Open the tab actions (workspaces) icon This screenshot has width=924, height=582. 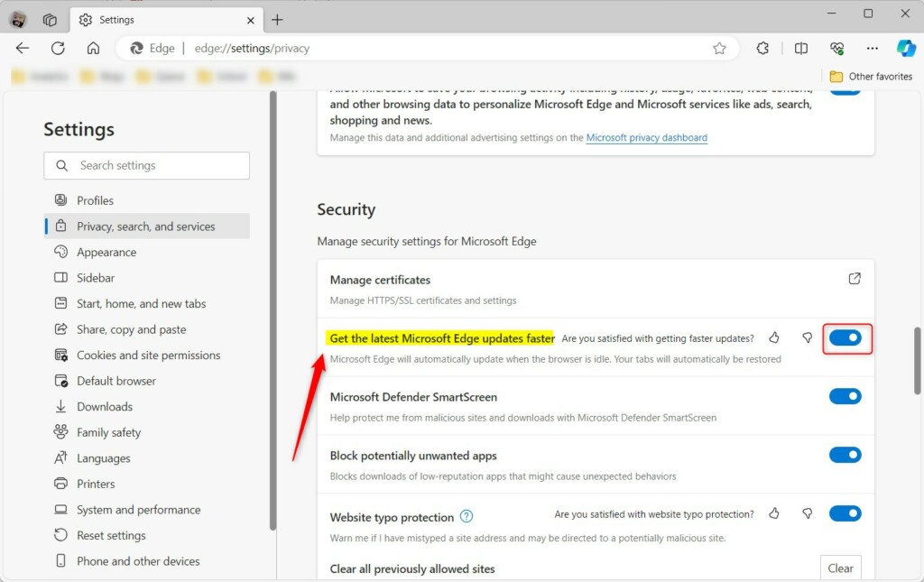[51, 20]
